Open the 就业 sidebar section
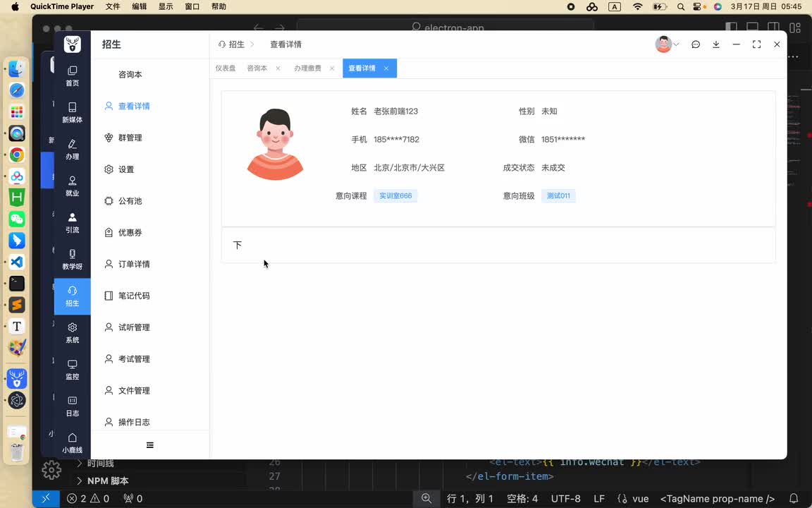Image resolution: width=812 pixels, height=508 pixels. (x=72, y=186)
